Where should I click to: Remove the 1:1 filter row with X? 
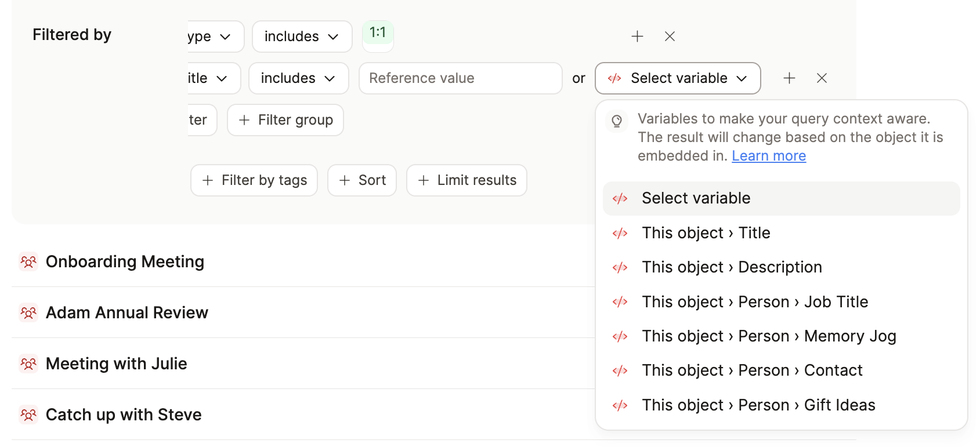coord(670,37)
